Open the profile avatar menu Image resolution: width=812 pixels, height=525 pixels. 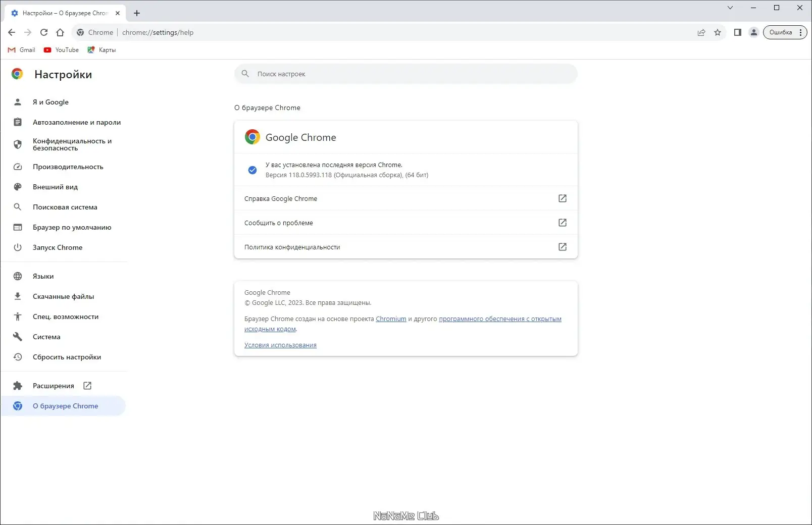point(754,32)
